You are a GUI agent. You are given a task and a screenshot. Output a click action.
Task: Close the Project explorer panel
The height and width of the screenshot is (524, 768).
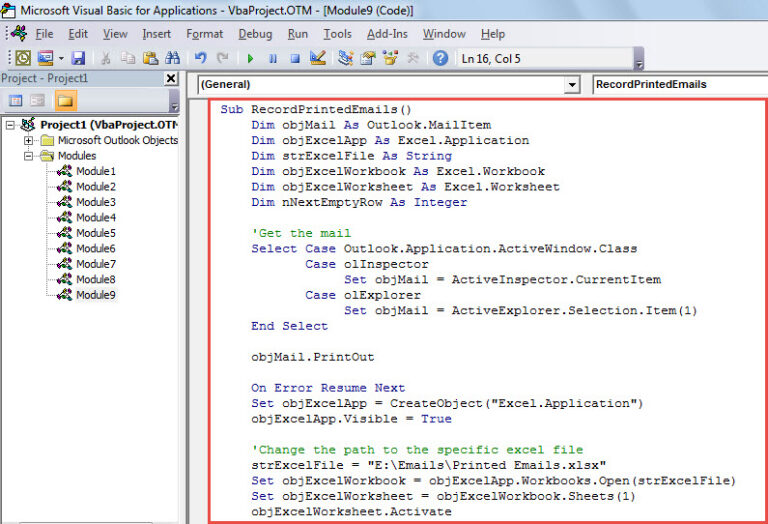(170, 79)
